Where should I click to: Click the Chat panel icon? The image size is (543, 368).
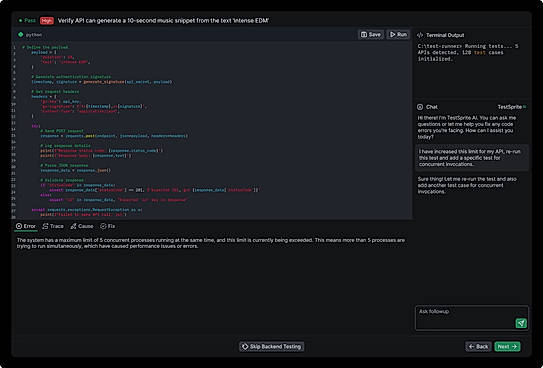click(x=420, y=107)
